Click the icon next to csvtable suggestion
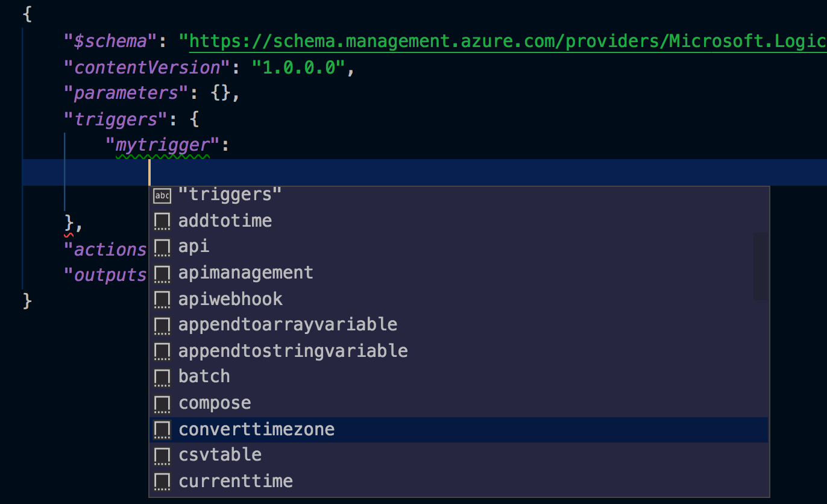 [162, 456]
